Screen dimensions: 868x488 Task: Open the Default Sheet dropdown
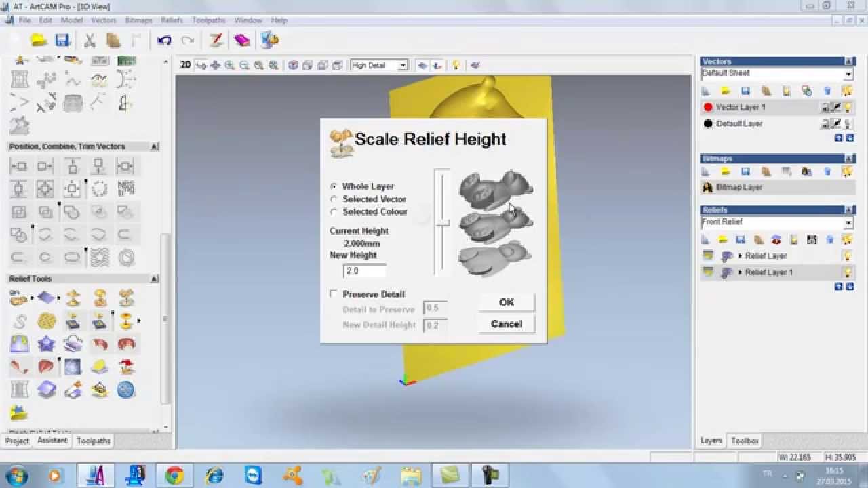click(848, 74)
